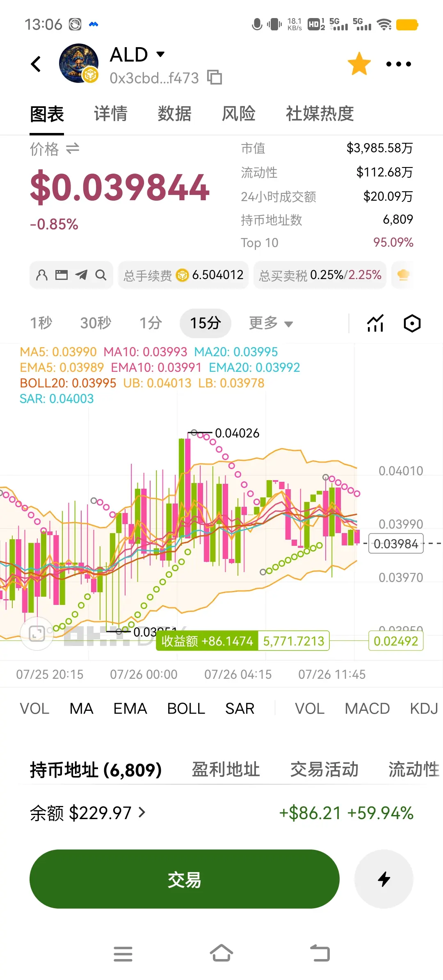Open the hexagon chart settings icon
Viewport: 443px width, 980px height.
(x=412, y=323)
